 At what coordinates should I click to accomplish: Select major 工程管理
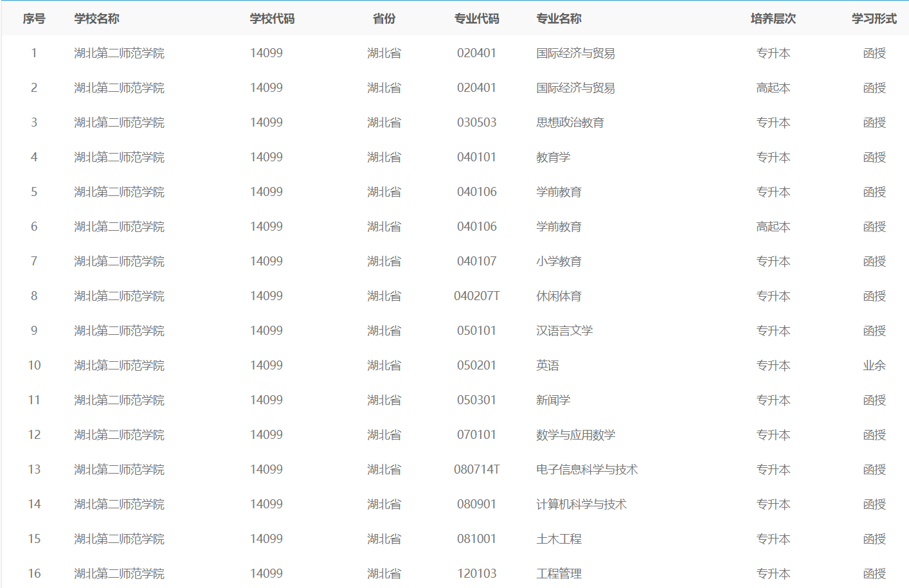click(x=559, y=574)
